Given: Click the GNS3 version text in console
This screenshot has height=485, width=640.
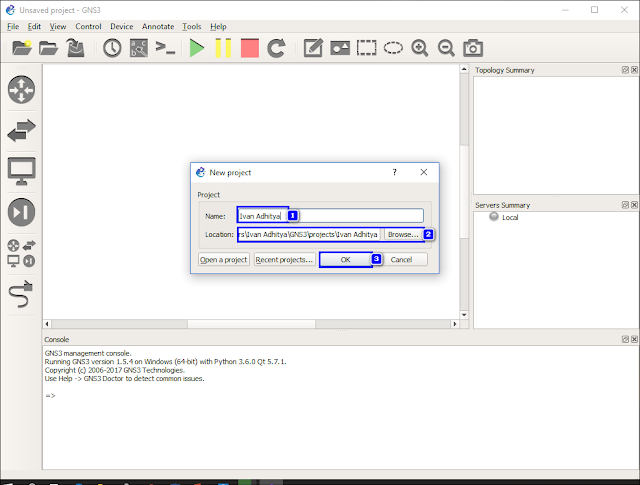Looking at the screenshot, I should click(165, 362).
